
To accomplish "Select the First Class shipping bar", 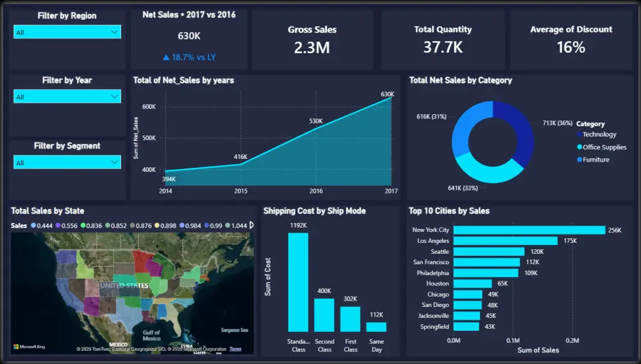I will click(x=351, y=319).
